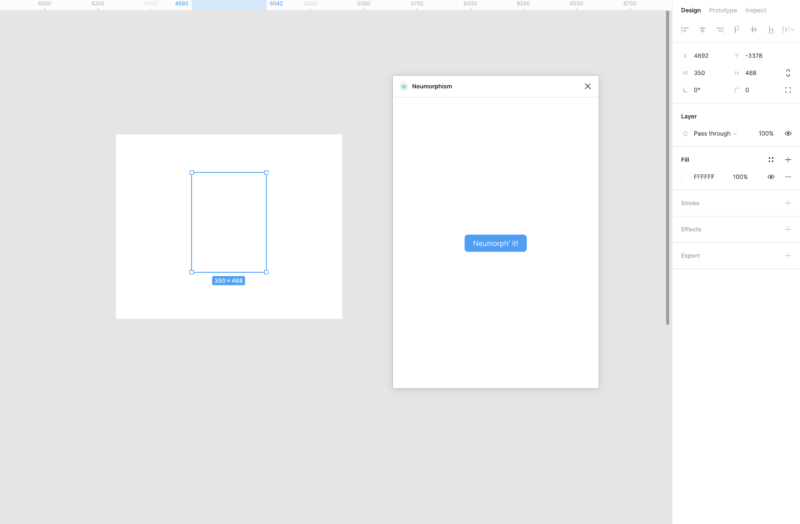
Task: Click independent corners icon
Action: (x=788, y=90)
